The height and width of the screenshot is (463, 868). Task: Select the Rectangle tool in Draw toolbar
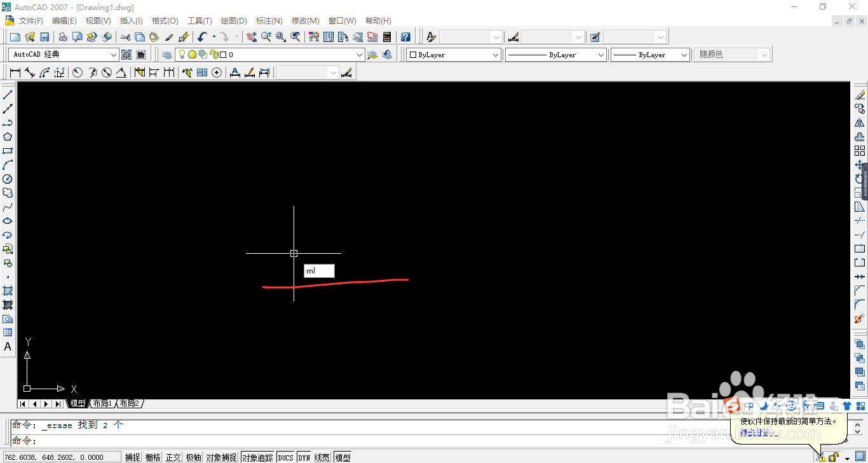(x=8, y=151)
